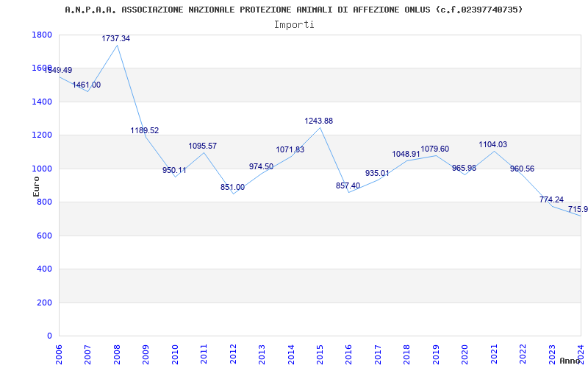
Task: Click the 1800 y-axis tick label
Action: (42, 35)
